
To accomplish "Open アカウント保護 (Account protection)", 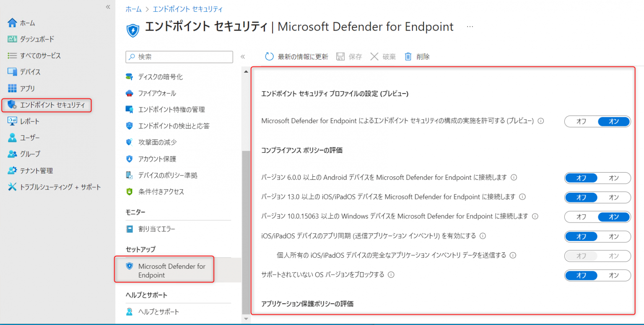I will click(x=158, y=159).
